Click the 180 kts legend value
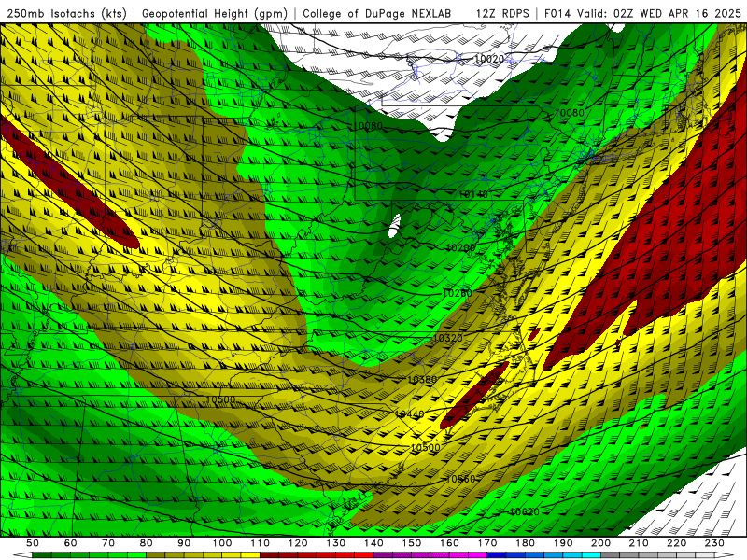 526,543
